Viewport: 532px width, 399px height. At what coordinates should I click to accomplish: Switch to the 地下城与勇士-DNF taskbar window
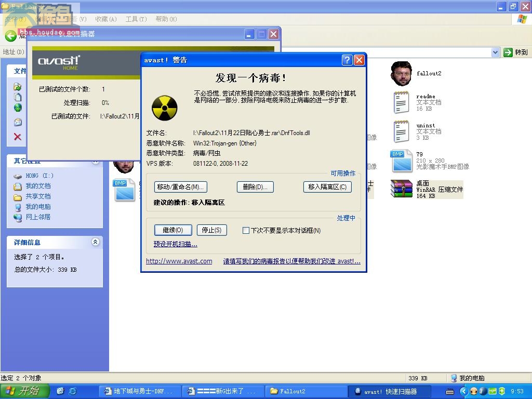tap(139, 391)
